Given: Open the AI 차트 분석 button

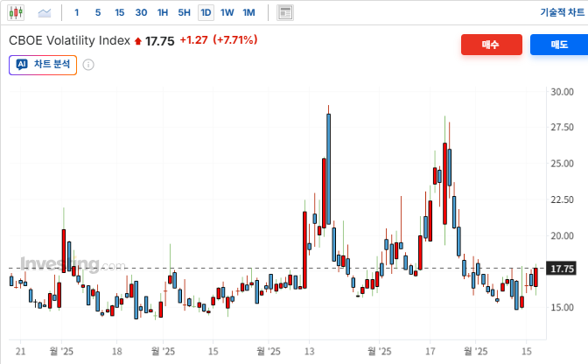Looking at the screenshot, I should pos(43,65).
